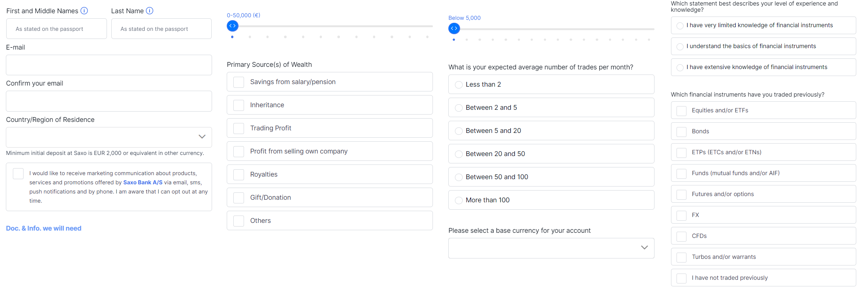Click the 0-50,000 (€) slider handle

coord(233,26)
